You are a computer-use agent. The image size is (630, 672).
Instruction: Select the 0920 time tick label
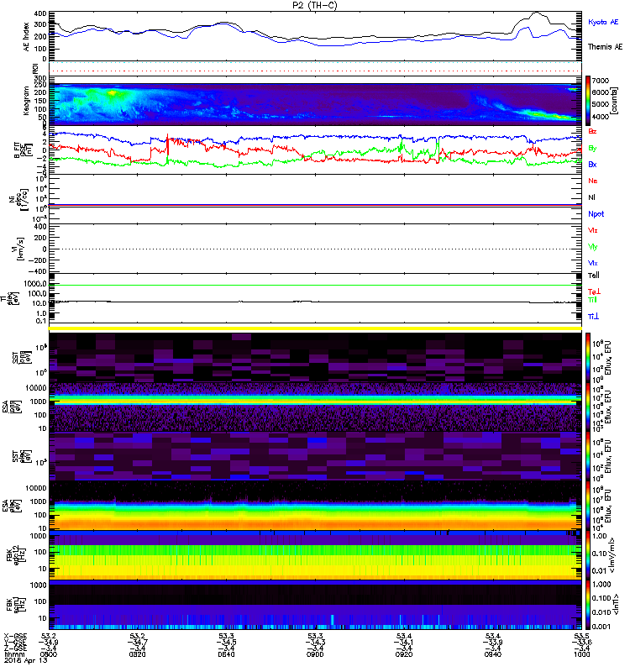[x=404, y=655]
